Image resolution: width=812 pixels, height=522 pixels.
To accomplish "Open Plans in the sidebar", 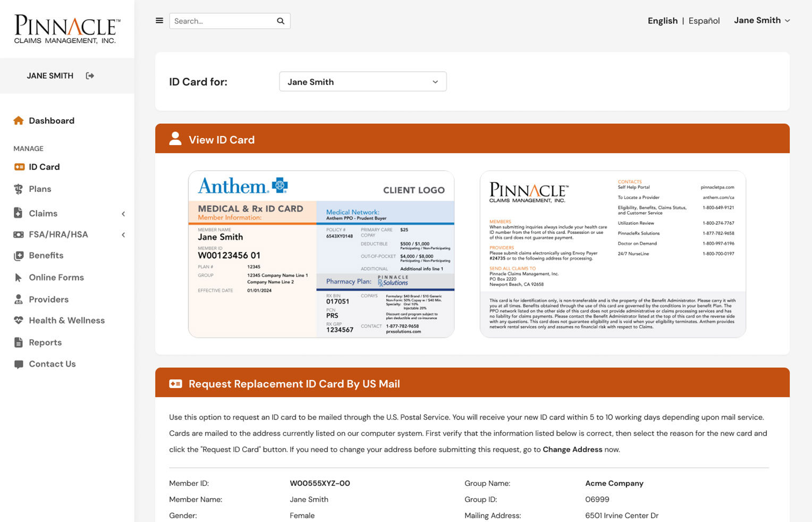I will (40, 189).
